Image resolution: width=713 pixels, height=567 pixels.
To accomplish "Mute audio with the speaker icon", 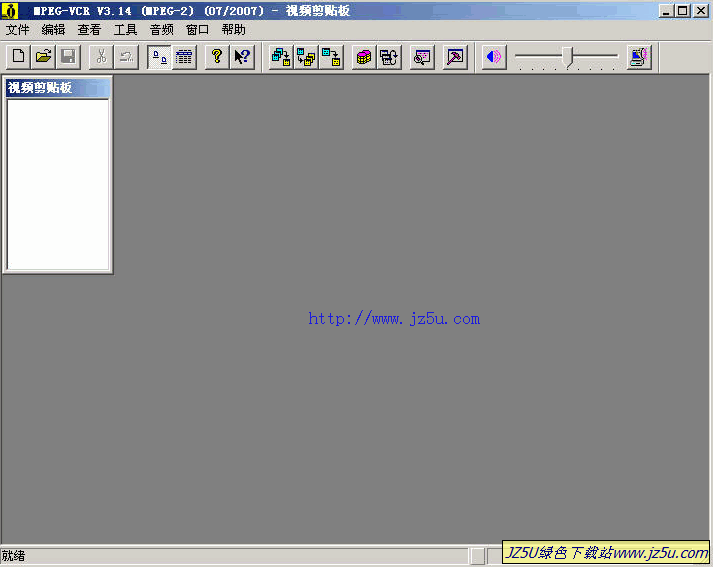I will 494,57.
